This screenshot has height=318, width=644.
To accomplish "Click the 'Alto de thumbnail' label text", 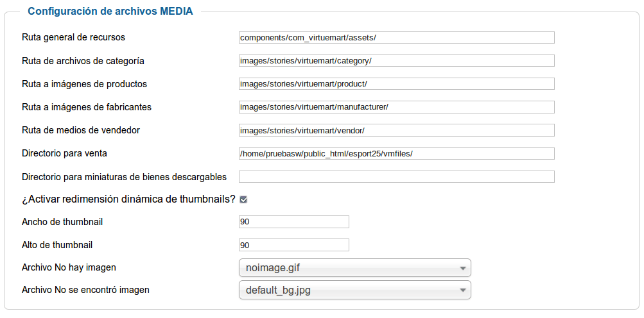I will (57, 245).
